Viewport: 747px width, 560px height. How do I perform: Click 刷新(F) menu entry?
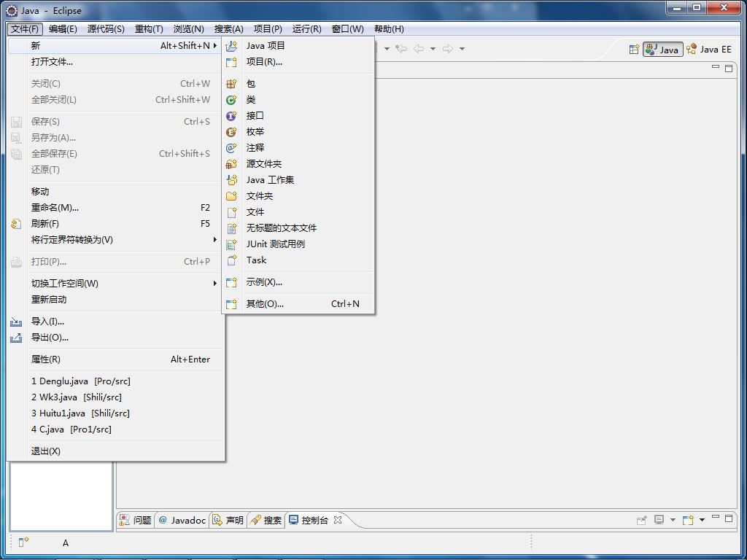coord(116,224)
